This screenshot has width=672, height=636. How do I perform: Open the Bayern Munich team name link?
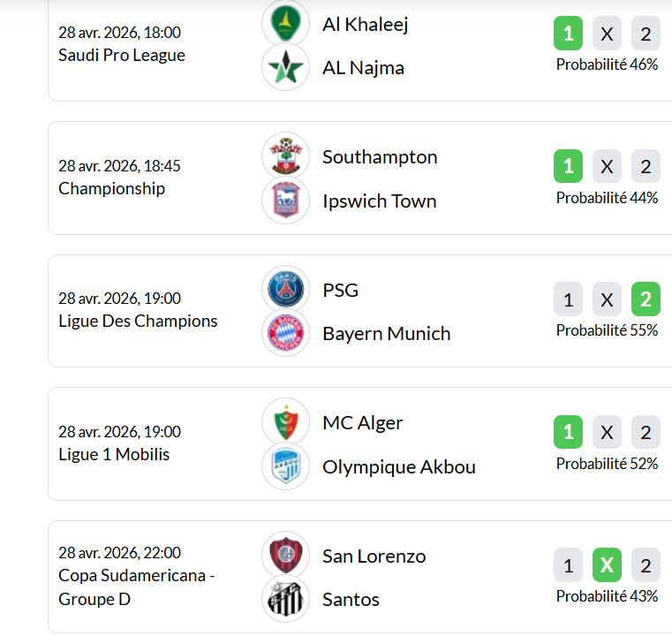(x=387, y=334)
